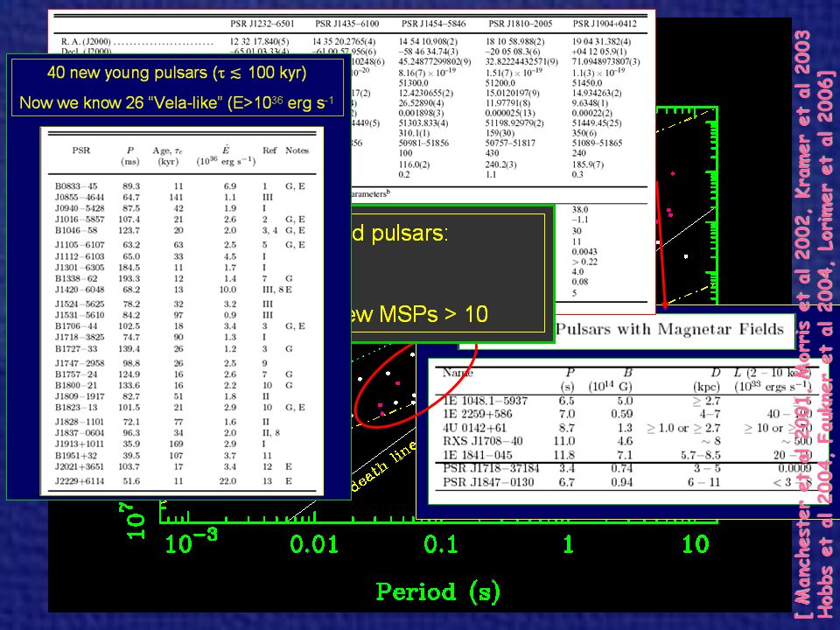Click the '40 new young pulsars' headline
840x630 pixels.
coord(176,73)
